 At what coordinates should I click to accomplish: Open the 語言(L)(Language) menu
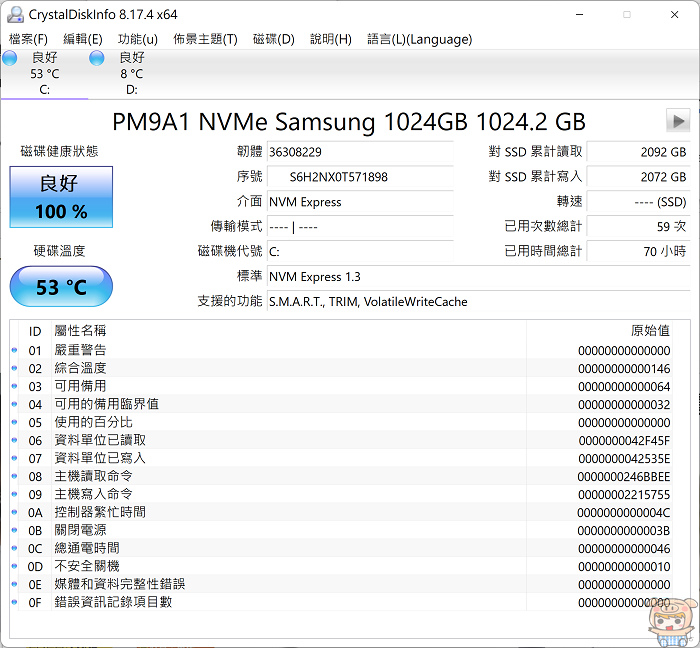(420, 39)
